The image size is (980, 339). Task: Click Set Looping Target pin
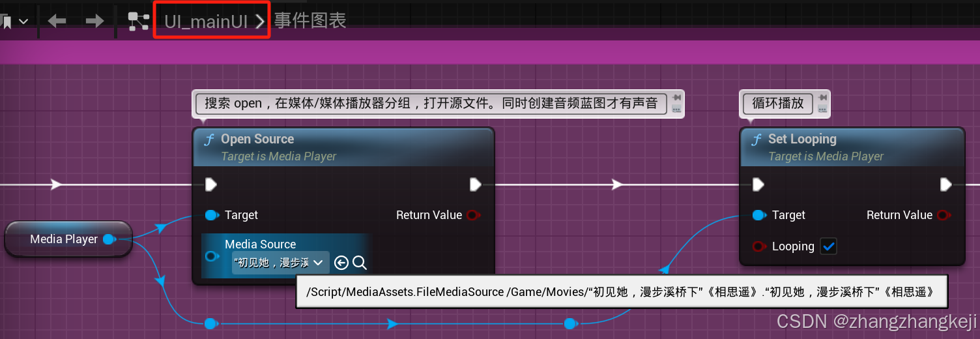click(x=759, y=215)
